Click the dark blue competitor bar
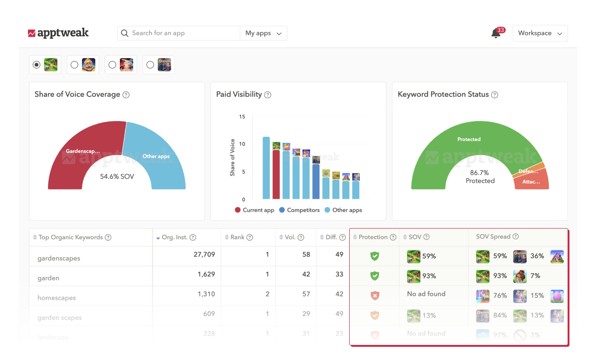Image resolution: width=596 pixels, height=364 pixels. (x=316, y=182)
